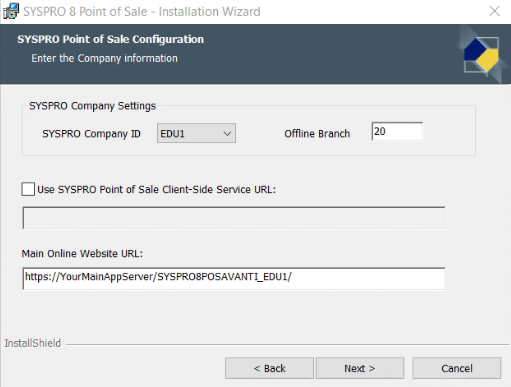This screenshot has width=511, height=387.
Task: Click into the Main Online Website URL field
Action: click(x=234, y=278)
